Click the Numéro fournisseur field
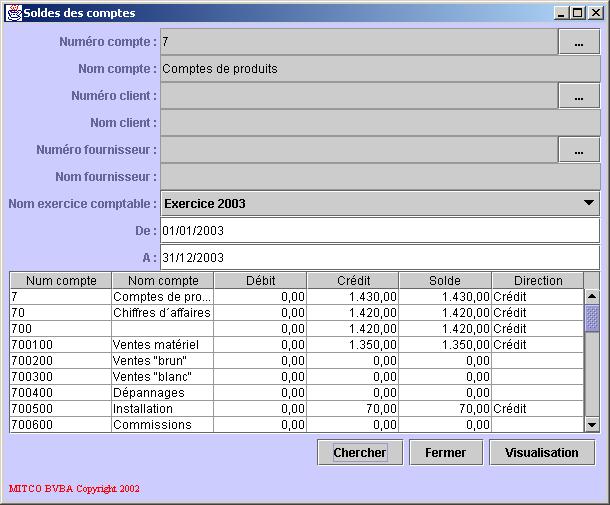610x505 pixels. click(359, 150)
